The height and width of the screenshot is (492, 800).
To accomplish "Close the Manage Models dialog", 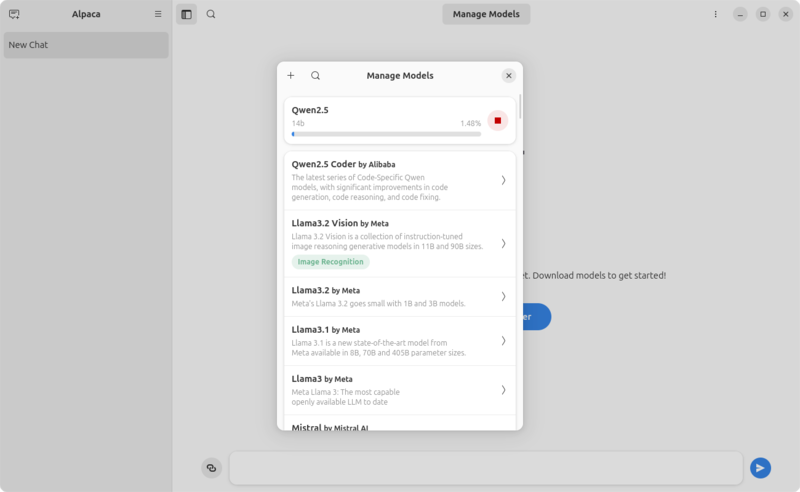I will [x=508, y=75].
